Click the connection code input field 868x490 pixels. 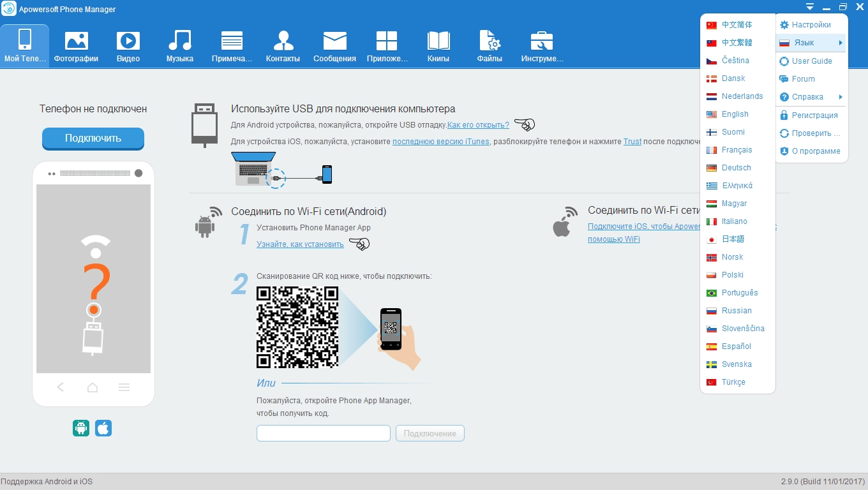324,433
